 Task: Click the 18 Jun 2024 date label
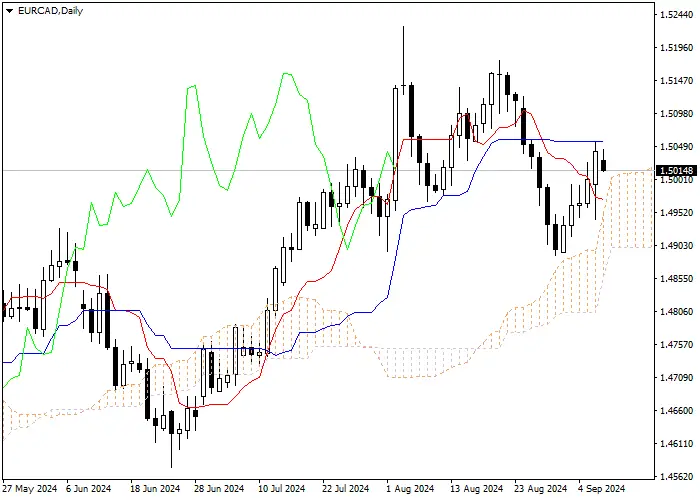155,489
